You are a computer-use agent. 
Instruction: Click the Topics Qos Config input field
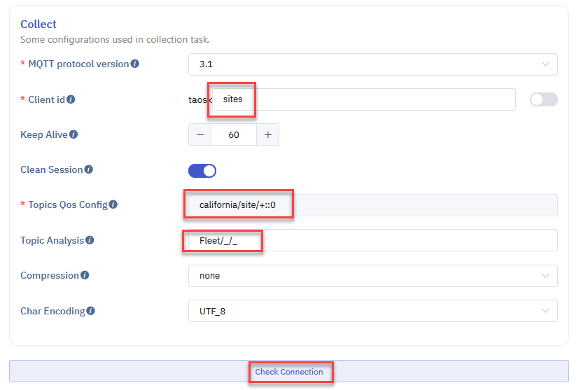pos(372,205)
